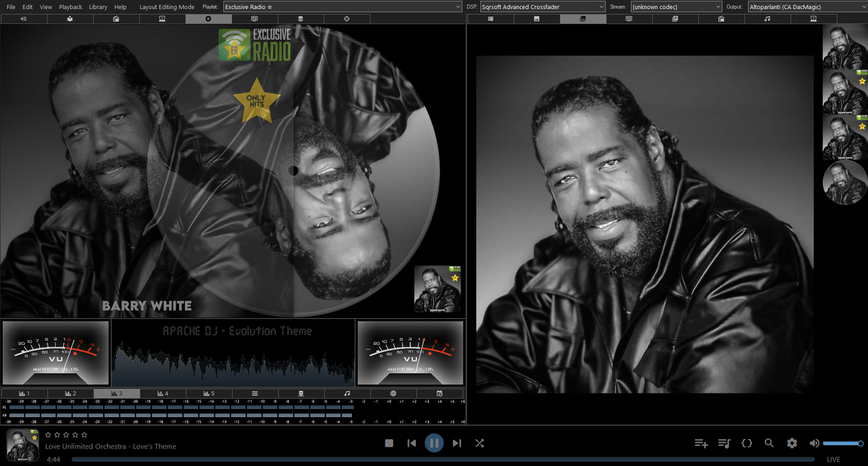Image resolution: width=868 pixels, height=466 pixels.
Task: Select the circular artist thumbnail in right sidebar
Action: 845,182
